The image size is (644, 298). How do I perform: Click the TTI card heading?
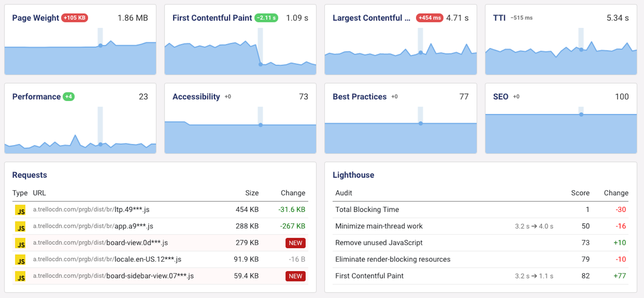click(x=499, y=18)
